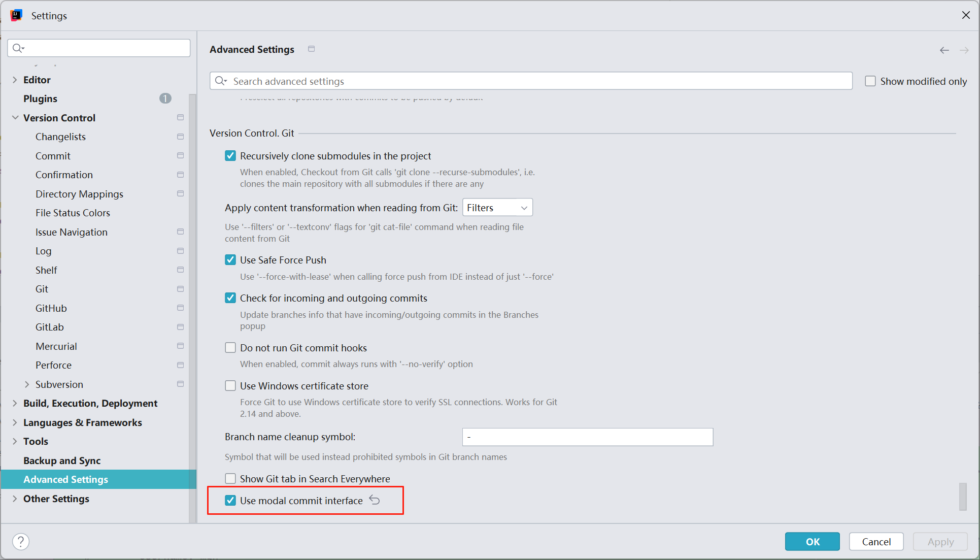980x560 pixels.
Task: Click the magnifier icon in advanced settings search
Action: [221, 81]
